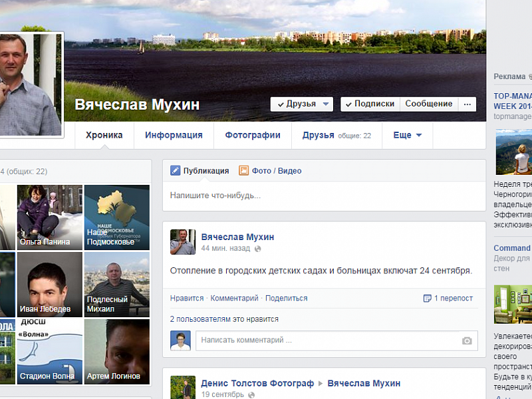Click the 44 мин. назад timestamp
The width and height of the screenshot is (532, 399).
(225, 248)
